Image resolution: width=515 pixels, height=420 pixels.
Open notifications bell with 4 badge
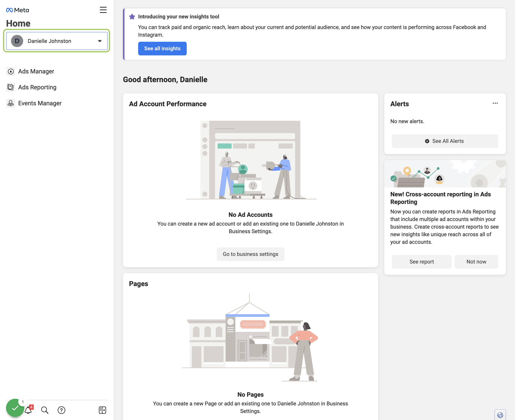28,410
